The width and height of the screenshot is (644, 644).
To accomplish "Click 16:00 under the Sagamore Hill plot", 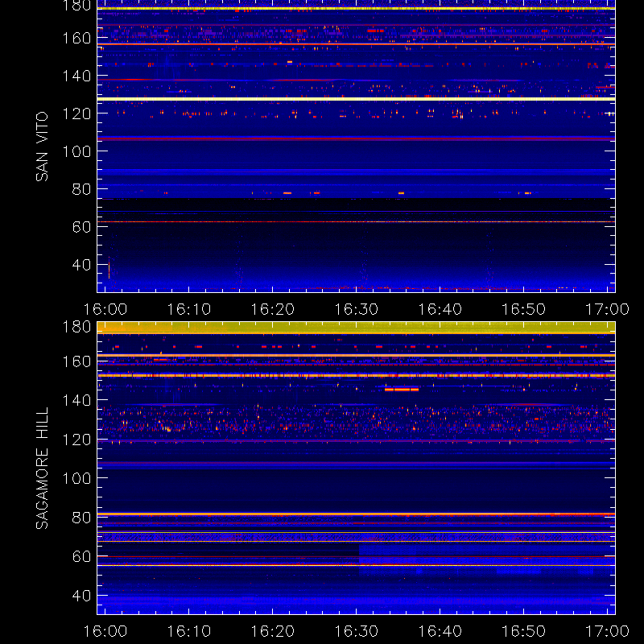I will pos(105,631).
